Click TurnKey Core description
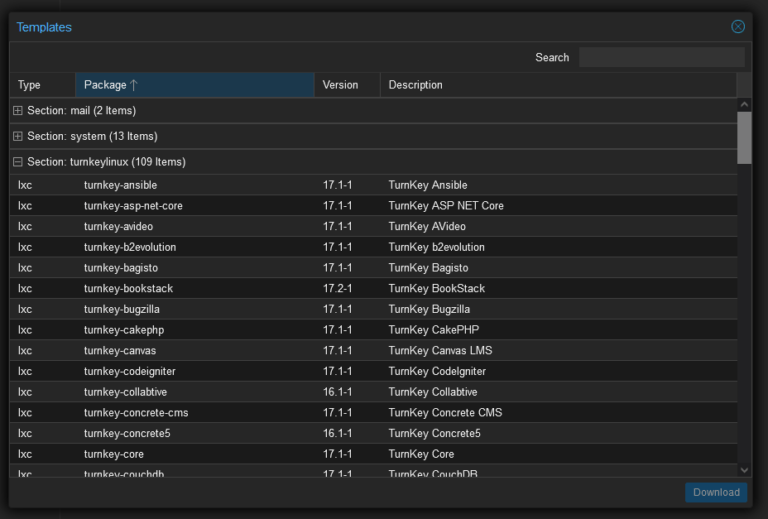 coord(421,454)
